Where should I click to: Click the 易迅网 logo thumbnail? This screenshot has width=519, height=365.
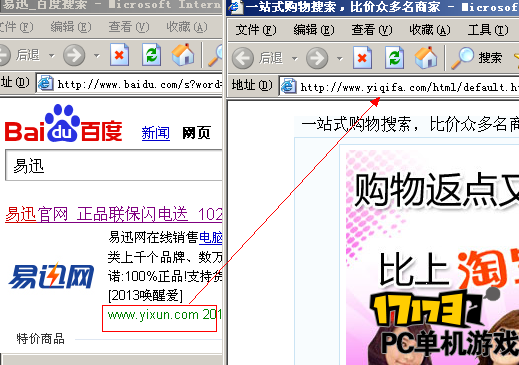point(52,276)
